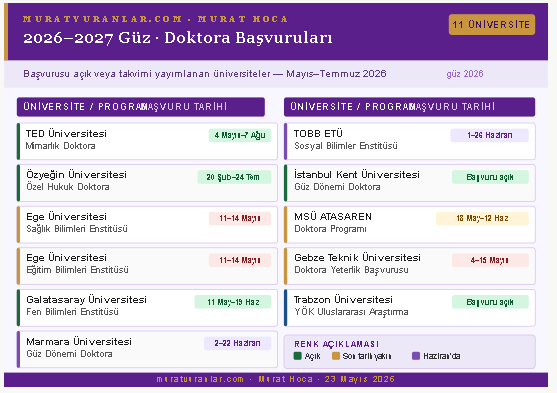Click 'Başvuru açık' badge for Trabzon Üniversitesi
This screenshot has width=557, height=393.
(490, 302)
